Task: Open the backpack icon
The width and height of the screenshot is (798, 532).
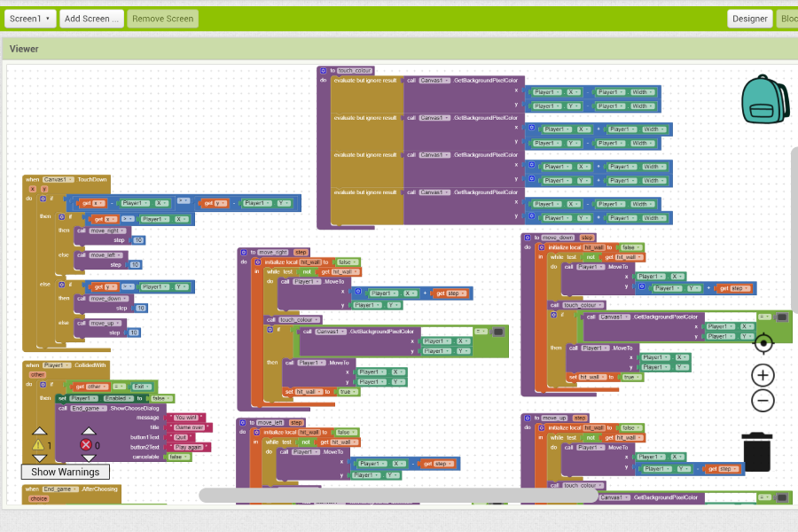Action: pyautogui.click(x=765, y=99)
